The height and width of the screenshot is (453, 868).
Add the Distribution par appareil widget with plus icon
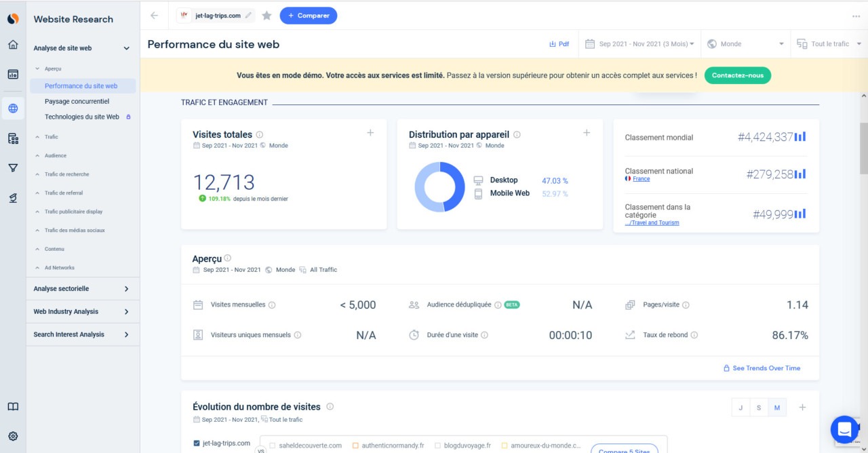(587, 133)
